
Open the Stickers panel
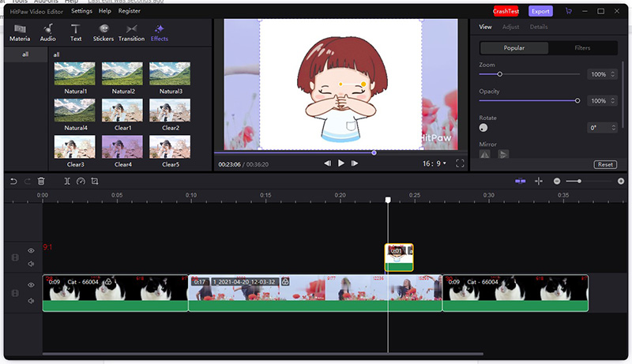point(103,32)
